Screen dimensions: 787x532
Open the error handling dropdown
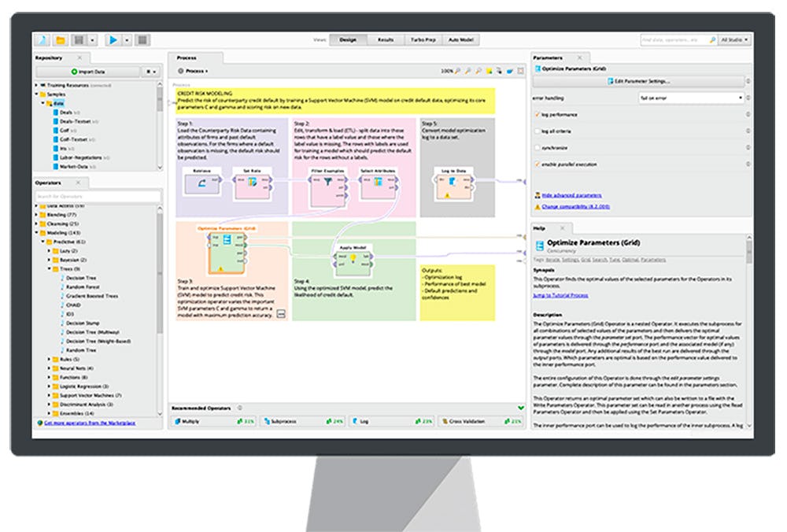click(x=692, y=98)
